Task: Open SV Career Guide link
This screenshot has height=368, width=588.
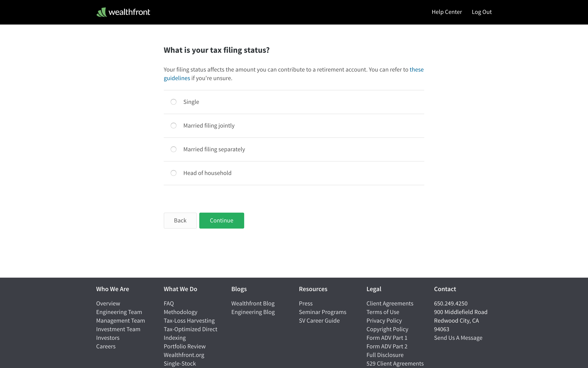Action: 319,321
